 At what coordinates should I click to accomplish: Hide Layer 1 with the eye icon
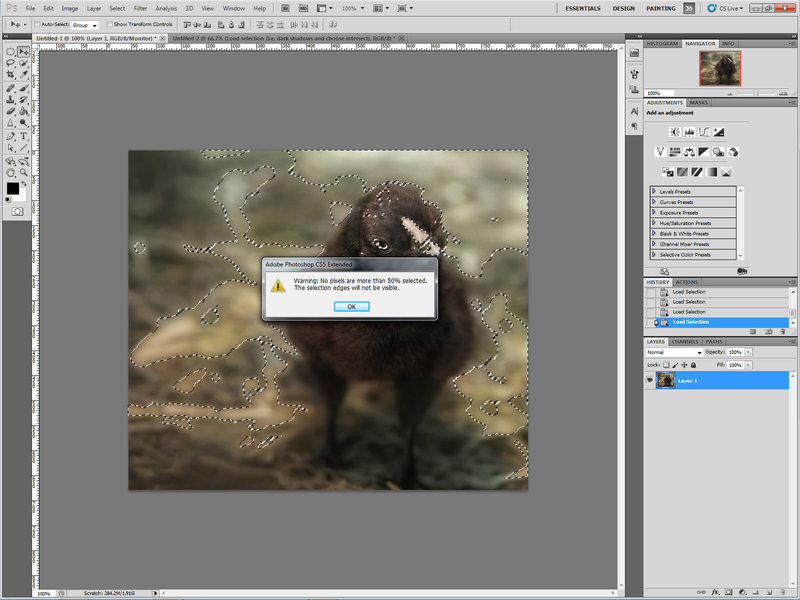649,381
